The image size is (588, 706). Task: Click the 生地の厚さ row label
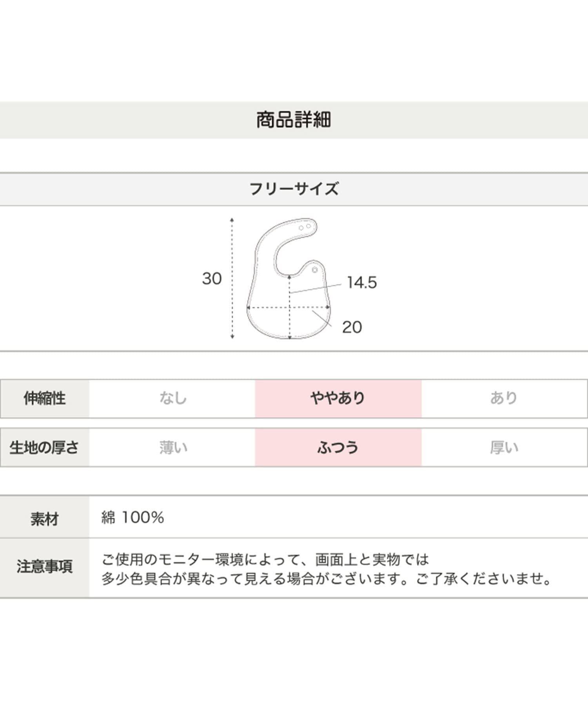45,448
